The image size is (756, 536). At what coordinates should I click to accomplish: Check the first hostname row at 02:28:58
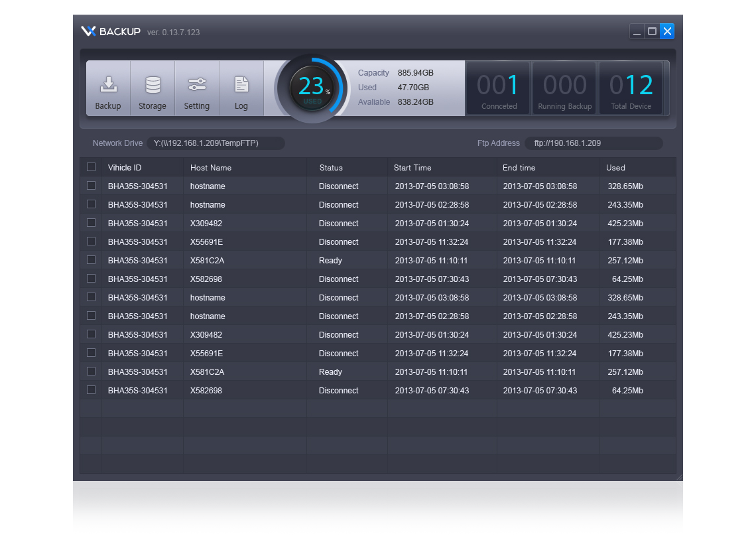point(91,204)
